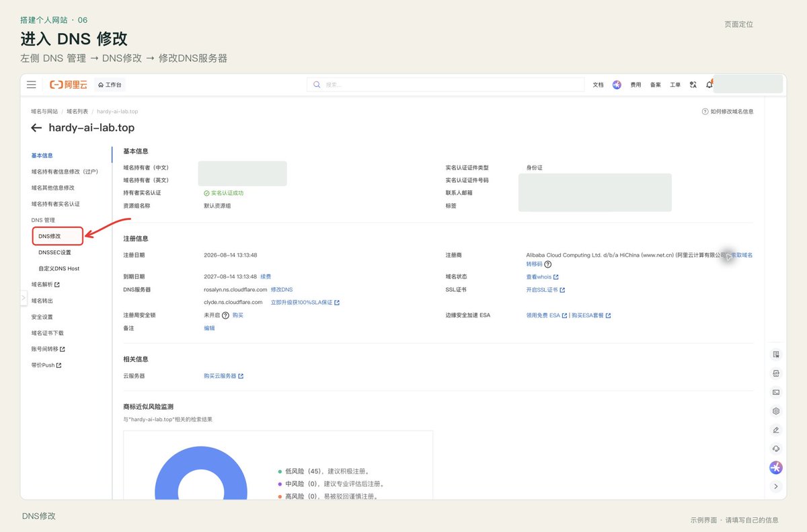This screenshot has width=807, height=532.
Task: Open 领用免费 ESA link
Action: (x=546, y=315)
